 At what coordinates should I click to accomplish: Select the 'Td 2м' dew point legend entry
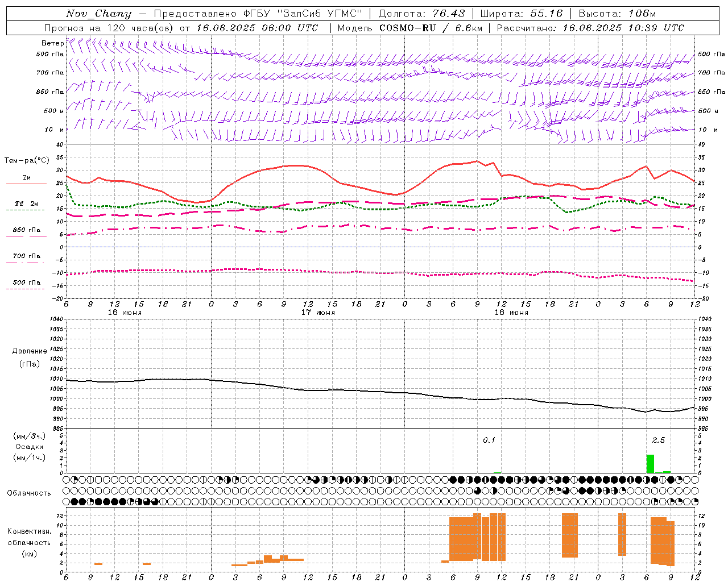pyautogui.click(x=27, y=203)
